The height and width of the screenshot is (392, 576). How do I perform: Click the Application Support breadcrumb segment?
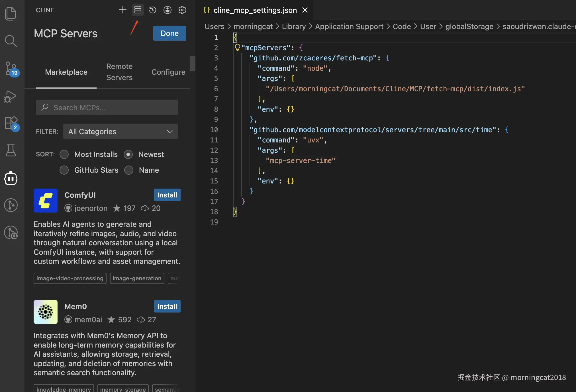pyautogui.click(x=349, y=26)
